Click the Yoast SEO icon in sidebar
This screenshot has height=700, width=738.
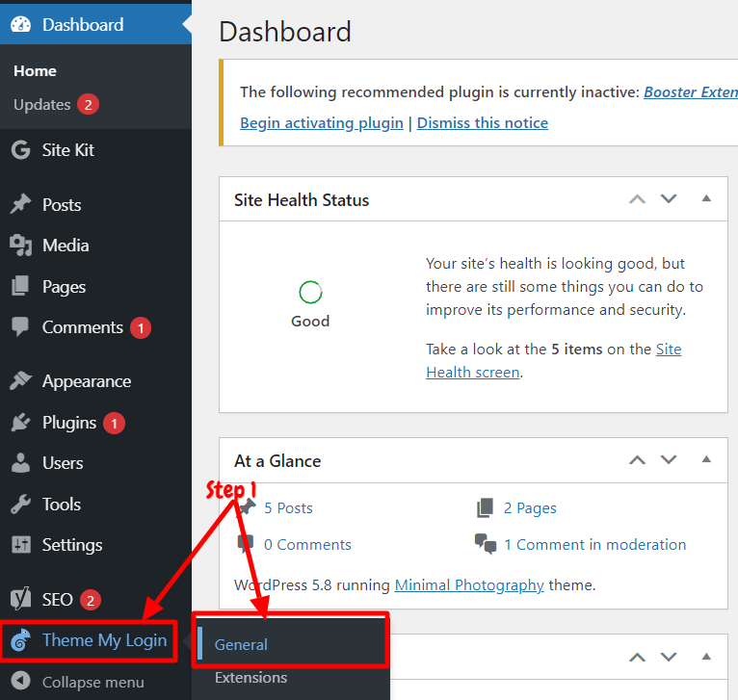coord(20,599)
